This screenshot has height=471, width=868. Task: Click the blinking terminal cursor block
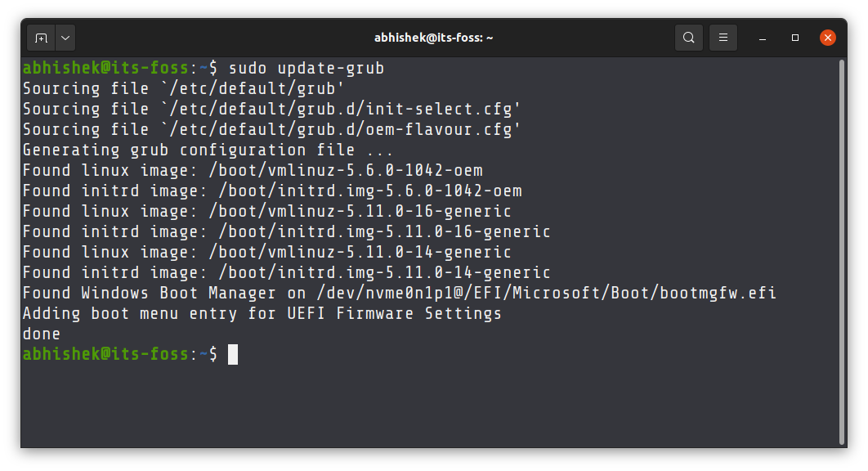point(235,353)
